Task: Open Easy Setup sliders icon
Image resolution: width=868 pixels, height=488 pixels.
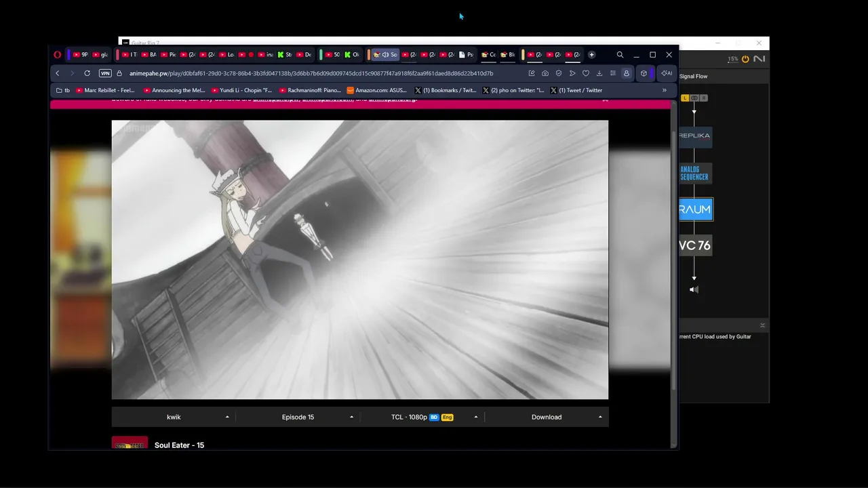Action: (x=613, y=73)
